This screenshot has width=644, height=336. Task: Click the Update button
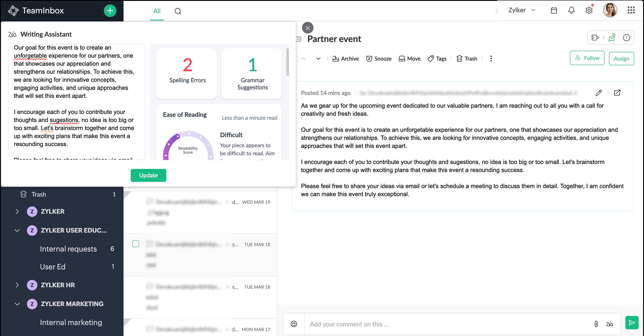click(x=148, y=175)
